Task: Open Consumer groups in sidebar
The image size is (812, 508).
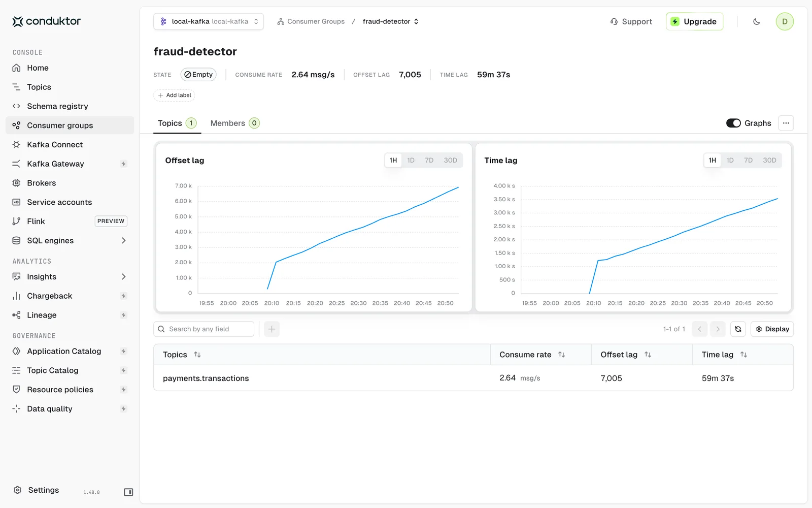Action: [x=70, y=125]
